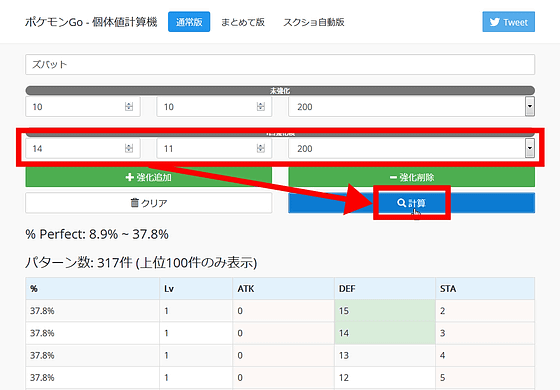560x390 pixels.
Task: Click the DEF cell showing 14
Action: [385, 333]
